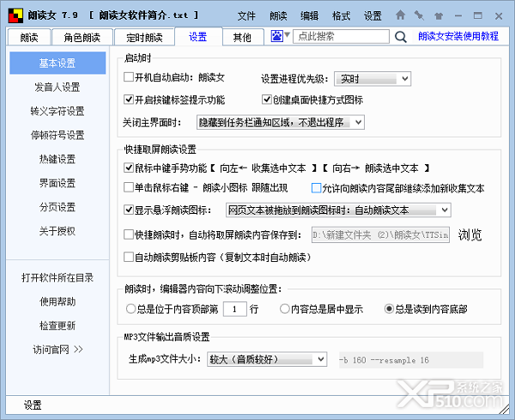Viewport: 515px width, 420px height.
Task: Click the mp3 encoder parameters field
Action: pyautogui.click(x=411, y=360)
